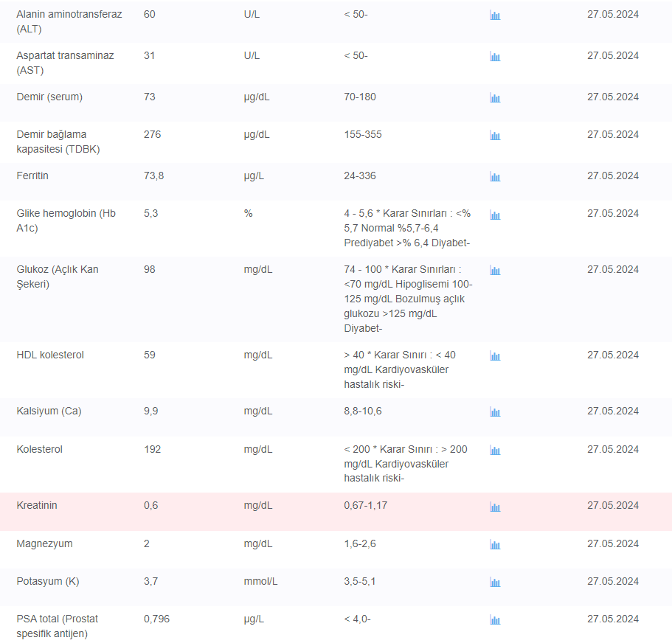The width and height of the screenshot is (672, 643).
Task: Select the highlighted Kreatinin row label
Action: coord(37,506)
